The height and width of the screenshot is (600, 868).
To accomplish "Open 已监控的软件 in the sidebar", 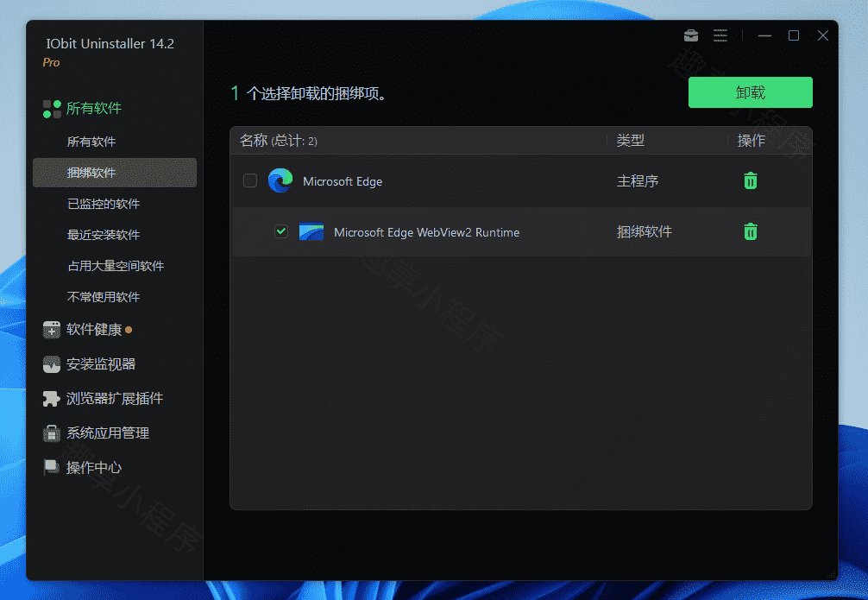I will (x=104, y=204).
